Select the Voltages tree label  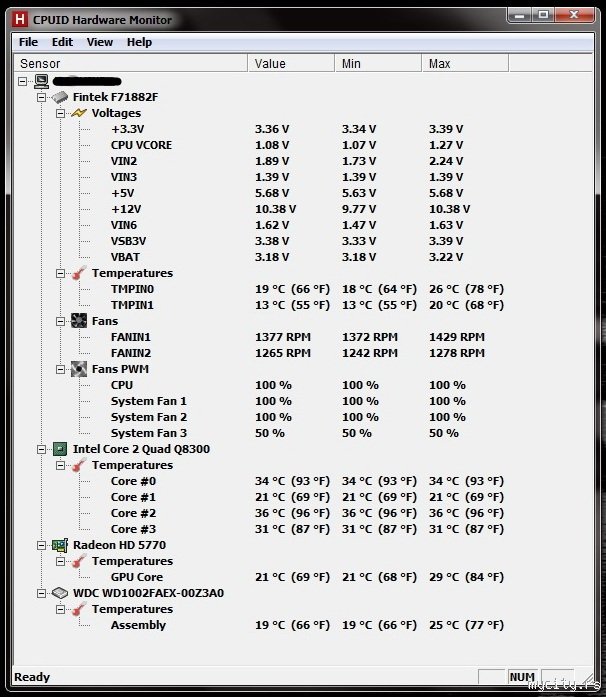116,113
